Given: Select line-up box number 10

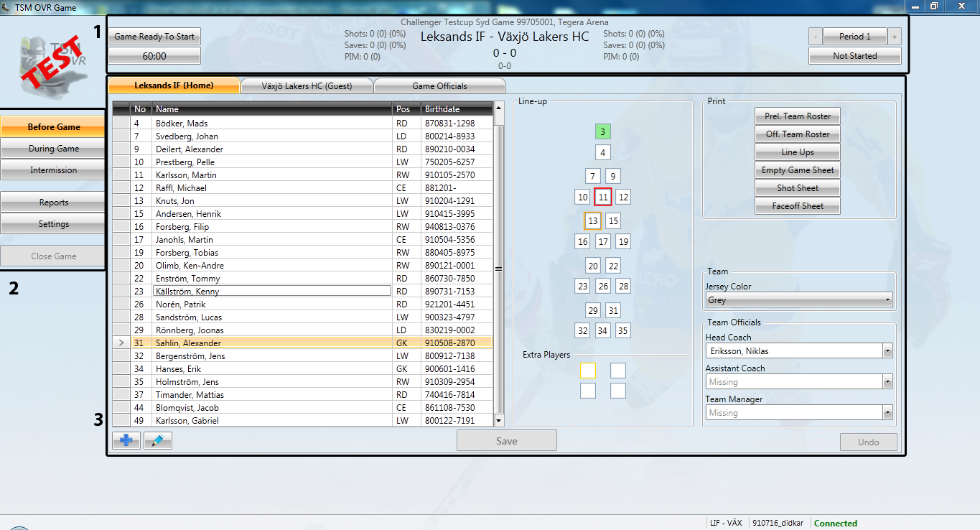Looking at the screenshot, I should 582,197.
